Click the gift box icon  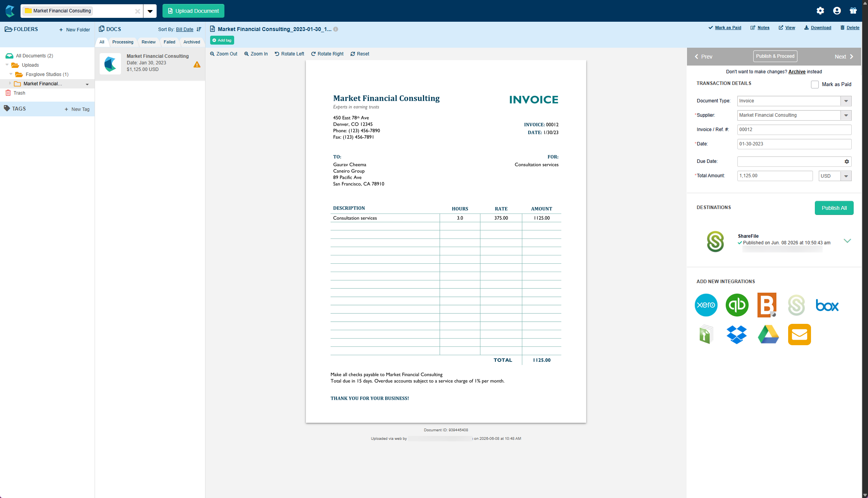(853, 11)
